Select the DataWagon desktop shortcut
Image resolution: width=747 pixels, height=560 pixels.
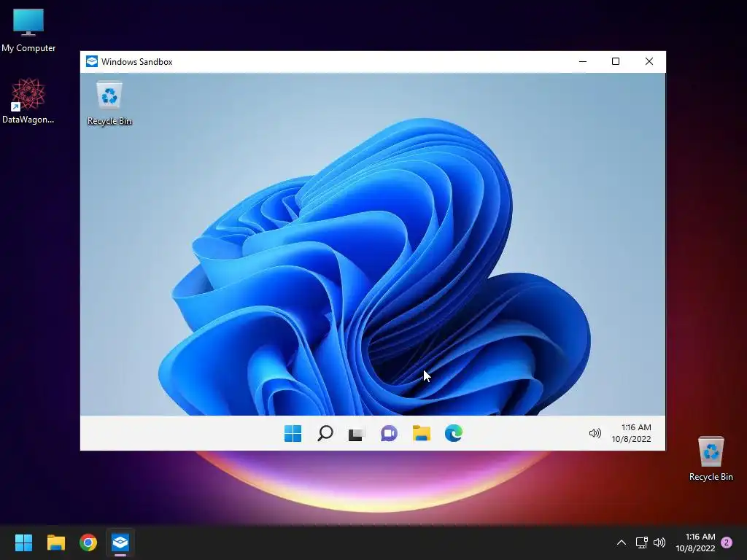[x=28, y=101]
